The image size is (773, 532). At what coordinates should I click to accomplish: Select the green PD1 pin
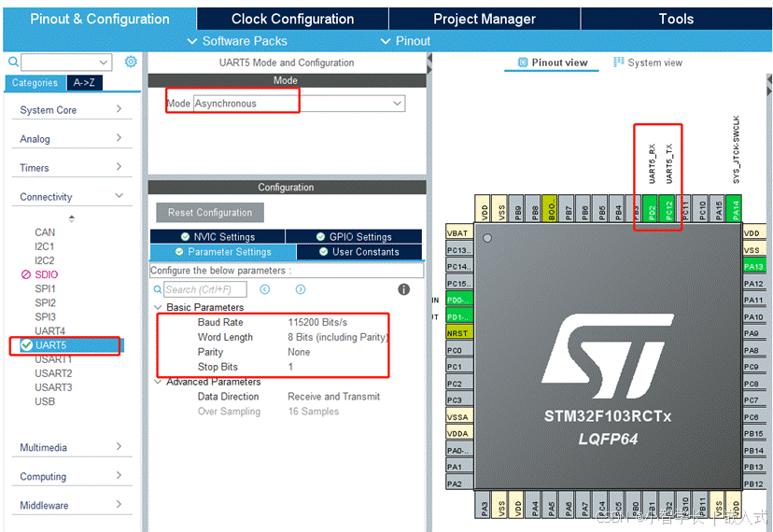click(459, 316)
